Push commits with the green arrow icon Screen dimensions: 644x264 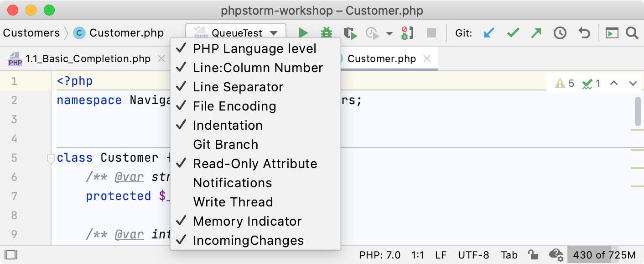pos(536,33)
